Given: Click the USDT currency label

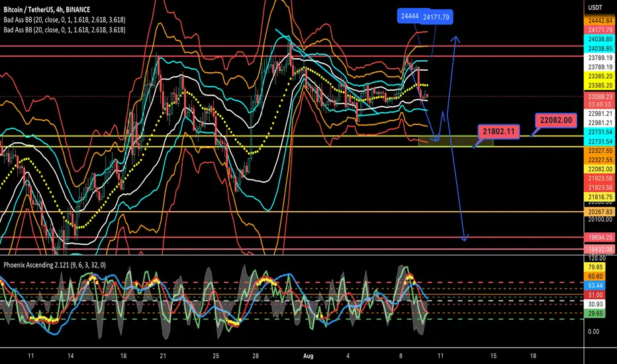Looking at the screenshot, I should tap(595, 7).
